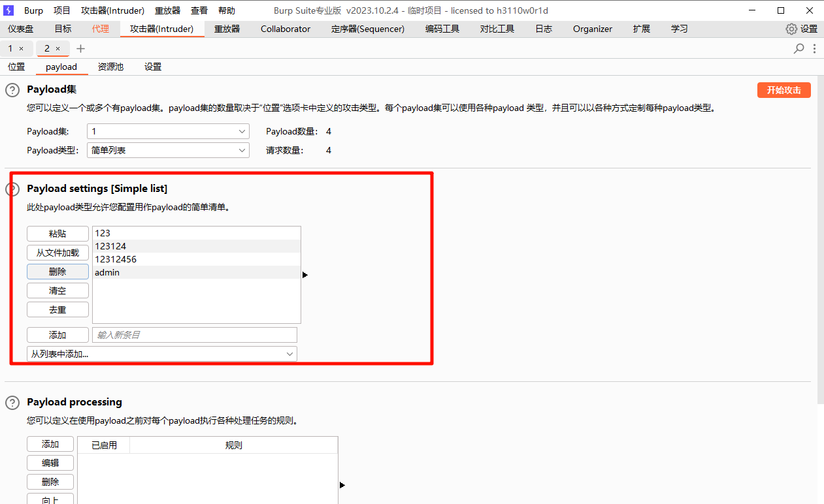
Task: Open the 攻击器(Intruder) menu
Action: click(x=112, y=10)
